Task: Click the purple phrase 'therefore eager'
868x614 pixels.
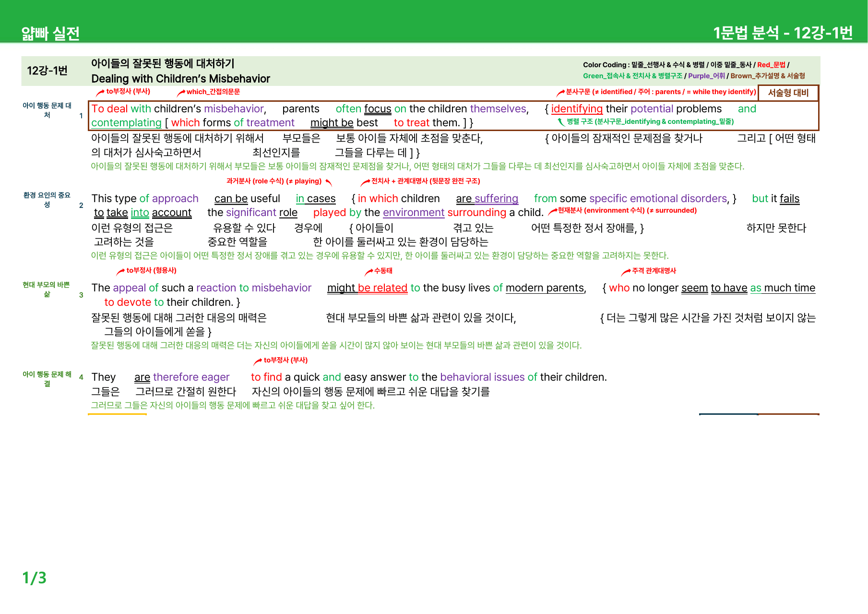Action: point(191,377)
